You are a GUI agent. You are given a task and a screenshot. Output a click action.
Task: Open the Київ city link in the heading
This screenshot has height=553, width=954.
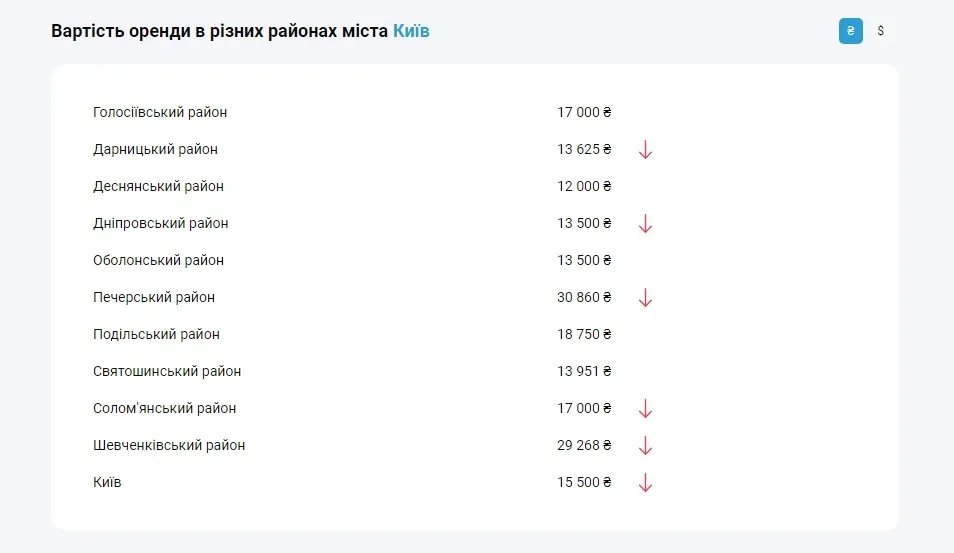coord(411,31)
